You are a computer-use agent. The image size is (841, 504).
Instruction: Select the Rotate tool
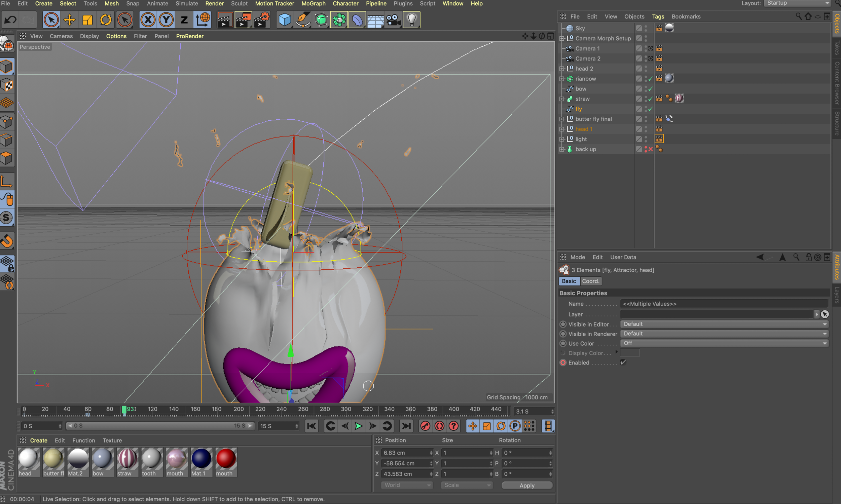(x=106, y=20)
